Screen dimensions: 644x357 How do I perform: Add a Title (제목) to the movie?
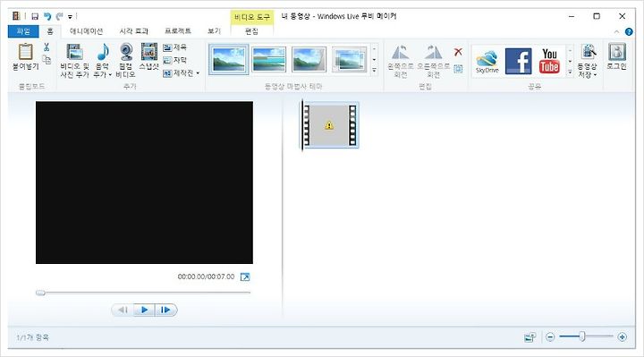point(175,47)
